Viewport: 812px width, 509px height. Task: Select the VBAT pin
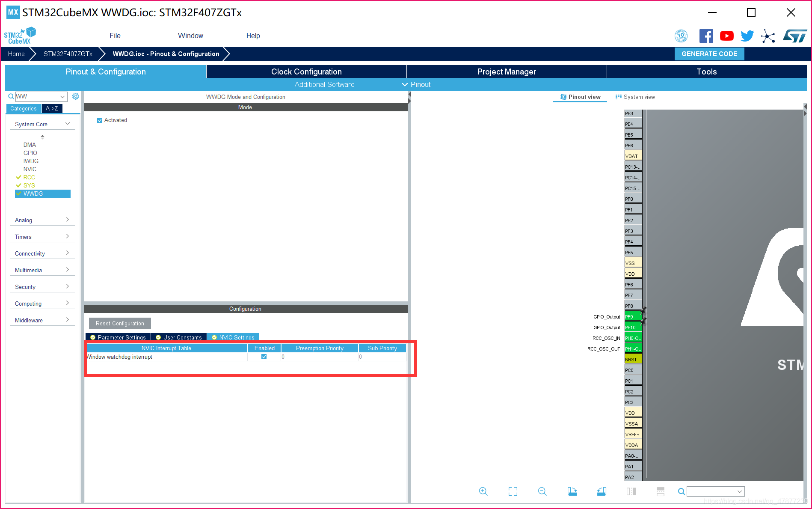[633, 156]
